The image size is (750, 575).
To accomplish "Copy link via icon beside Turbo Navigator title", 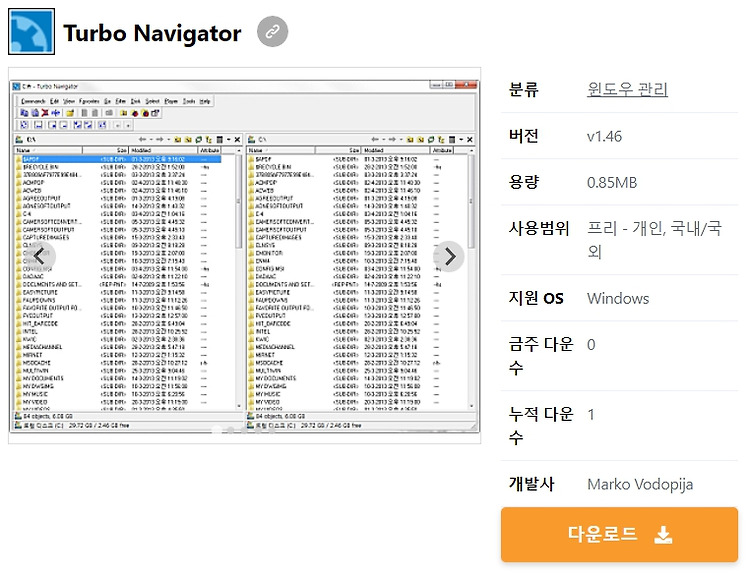I will pos(272,32).
